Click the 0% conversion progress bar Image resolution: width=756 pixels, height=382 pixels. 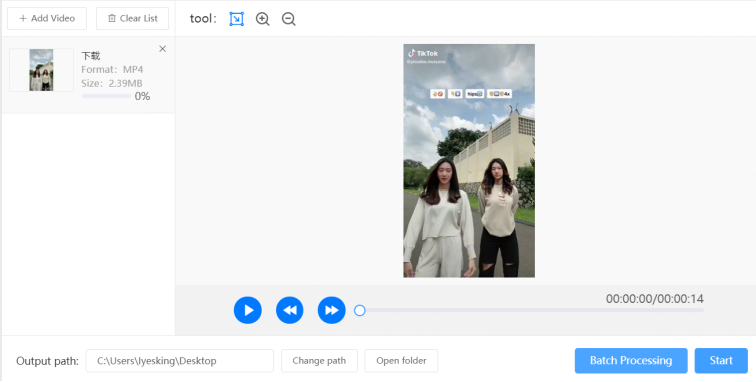[x=106, y=96]
